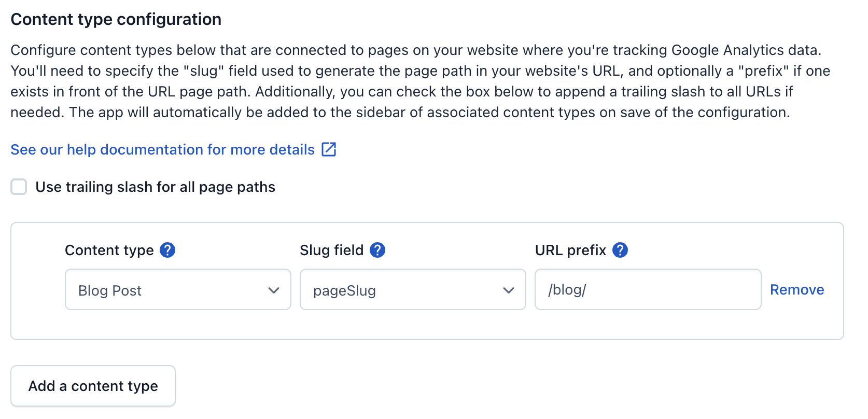868x419 pixels.
Task: Click the 'Use trailing slash for all page paths' label
Action: pos(155,187)
